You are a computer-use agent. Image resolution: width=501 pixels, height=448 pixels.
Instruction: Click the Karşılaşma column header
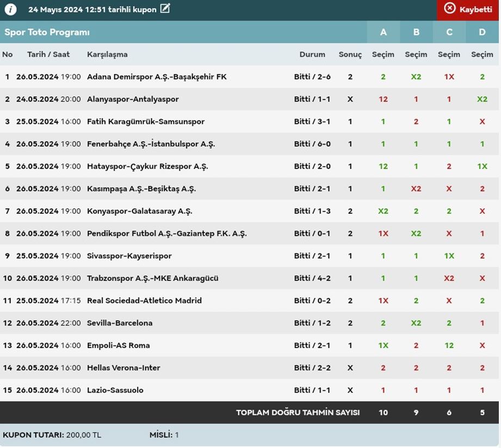click(x=107, y=54)
